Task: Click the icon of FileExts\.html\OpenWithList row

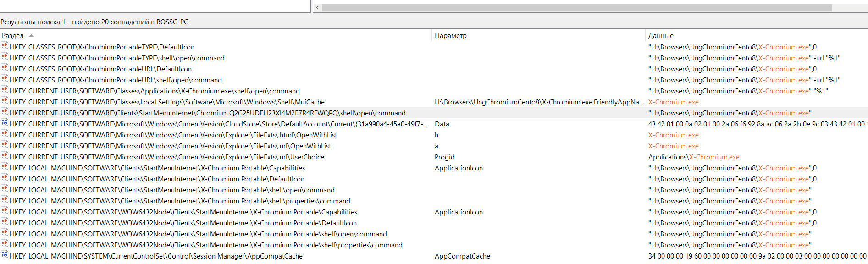Action: point(5,133)
